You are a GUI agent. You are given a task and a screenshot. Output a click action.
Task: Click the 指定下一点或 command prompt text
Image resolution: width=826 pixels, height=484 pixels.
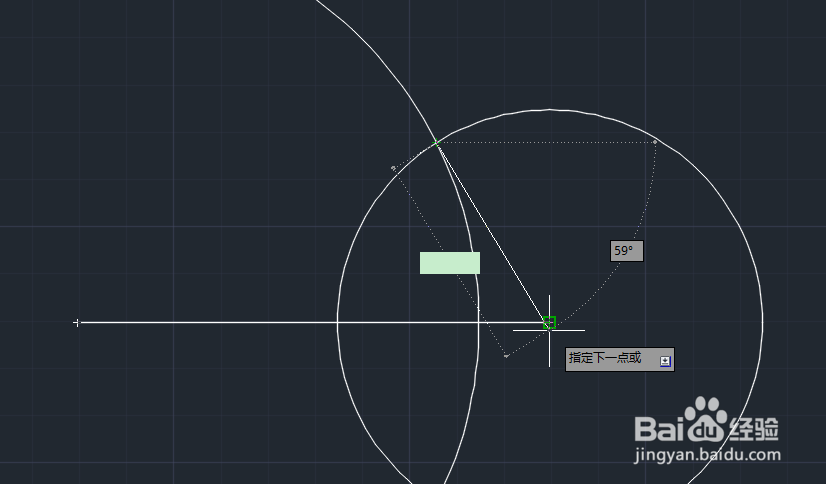pos(605,358)
